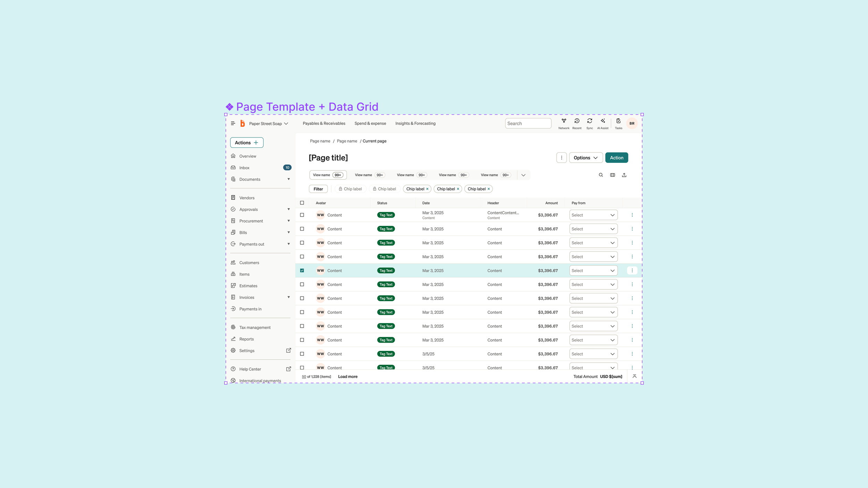Open Spend & expense menu

pos(370,123)
